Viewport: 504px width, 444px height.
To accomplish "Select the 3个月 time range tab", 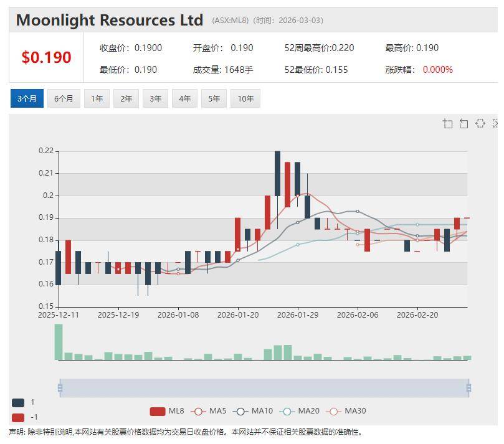I will (27, 98).
